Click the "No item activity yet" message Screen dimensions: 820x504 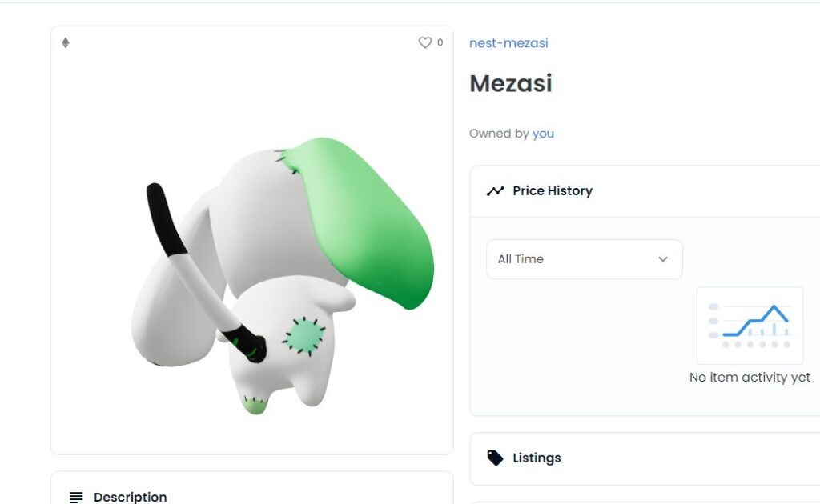point(750,378)
